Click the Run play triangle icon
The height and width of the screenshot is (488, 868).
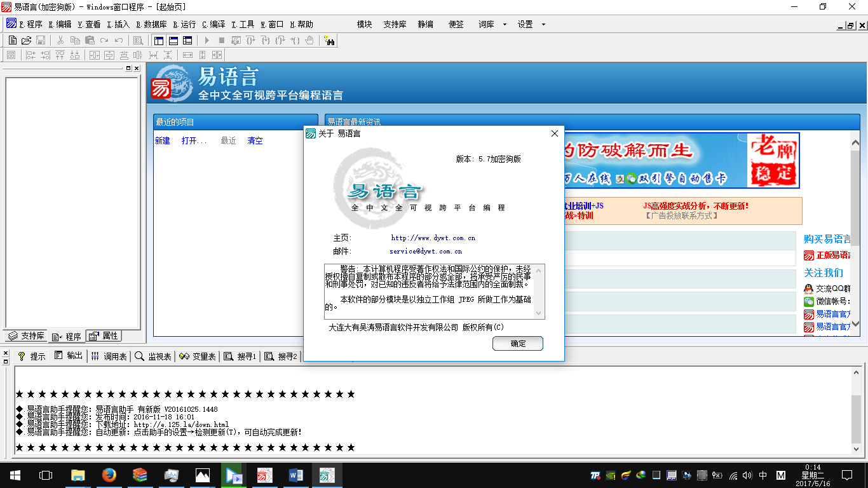[207, 40]
